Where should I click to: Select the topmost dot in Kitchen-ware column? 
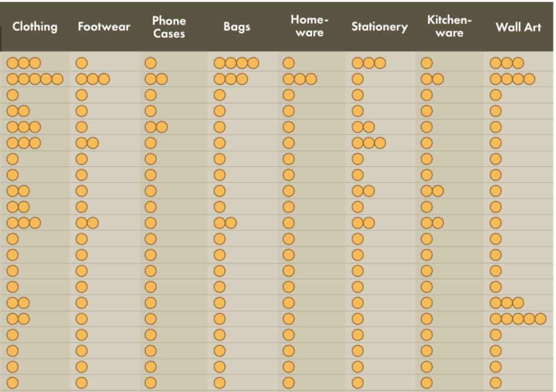tap(427, 63)
